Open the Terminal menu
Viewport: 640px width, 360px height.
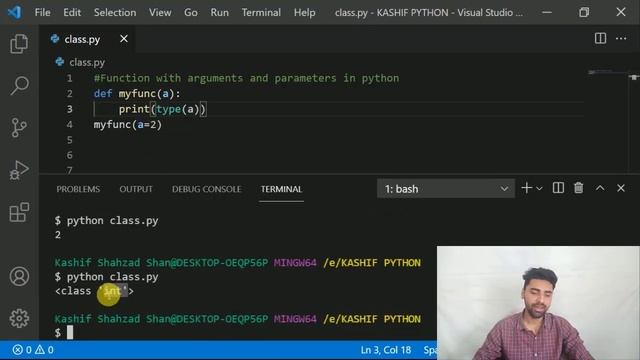261,13
